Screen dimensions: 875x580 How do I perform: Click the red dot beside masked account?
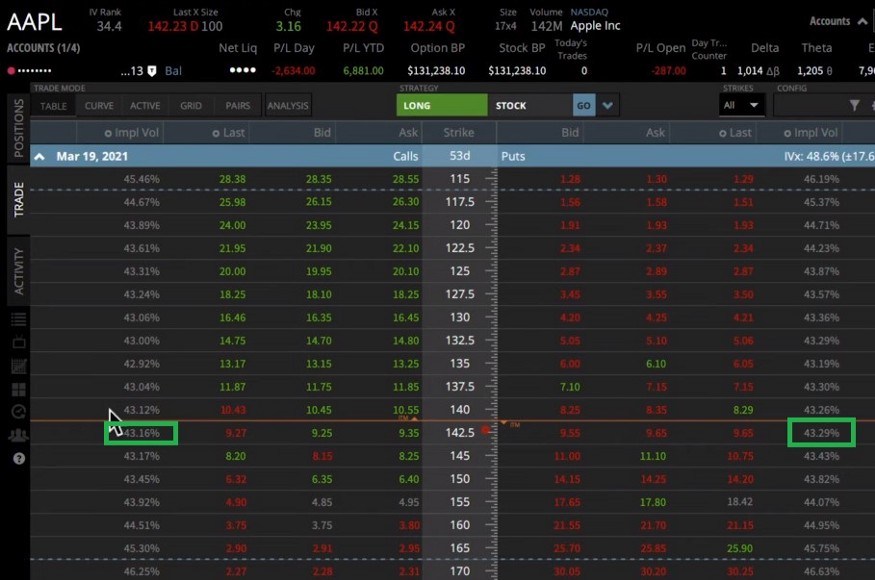coord(11,71)
